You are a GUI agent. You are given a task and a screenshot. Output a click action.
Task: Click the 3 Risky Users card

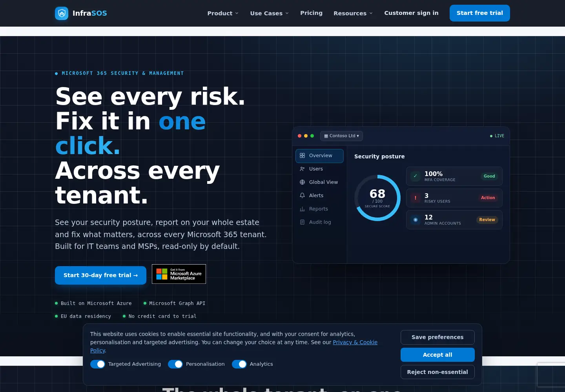click(x=454, y=198)
